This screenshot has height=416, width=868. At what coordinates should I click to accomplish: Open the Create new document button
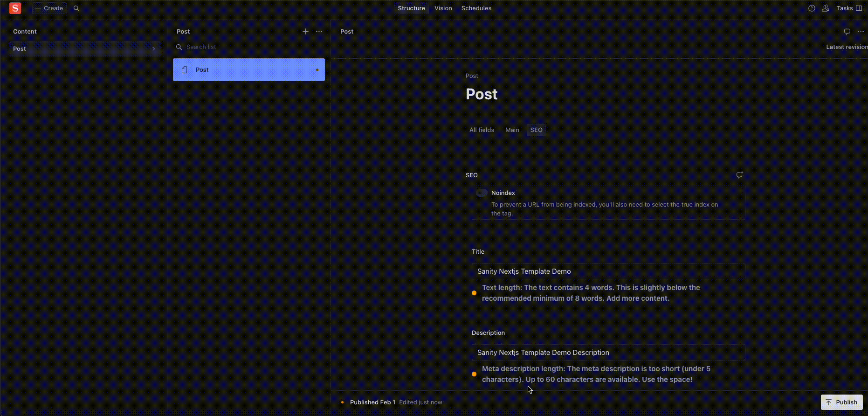coord(49,8)
